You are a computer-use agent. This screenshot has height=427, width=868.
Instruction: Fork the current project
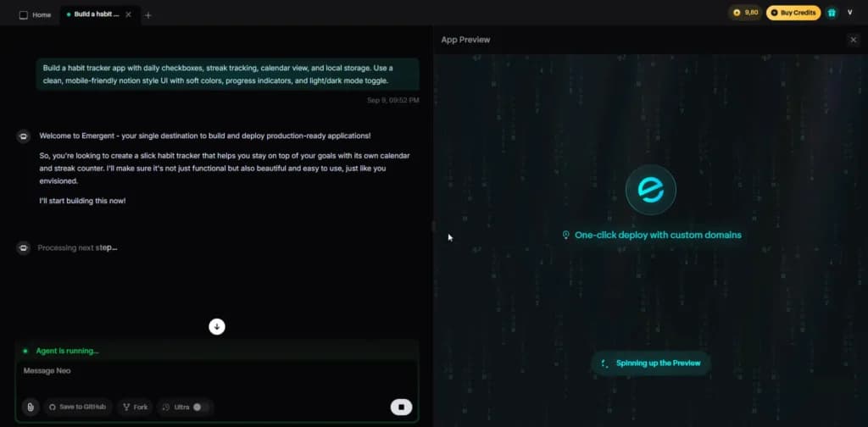[135, 407]
